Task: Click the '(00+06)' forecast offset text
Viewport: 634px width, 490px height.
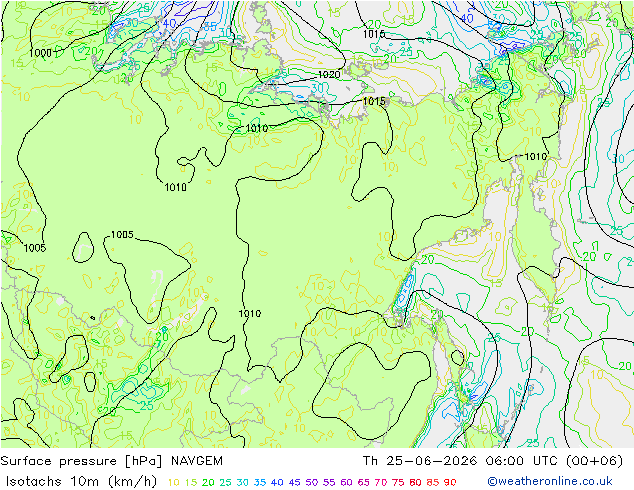Action: (594, 461)
